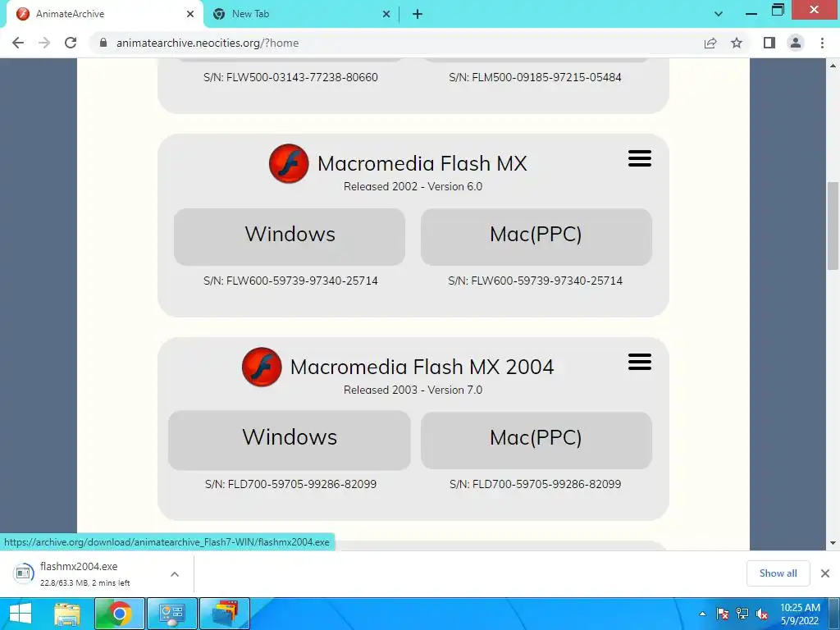The width and height of the screenshot is (840, 630).
Task: Open hamburger menu for Flash MX 2004
Action: click(640, 362)
